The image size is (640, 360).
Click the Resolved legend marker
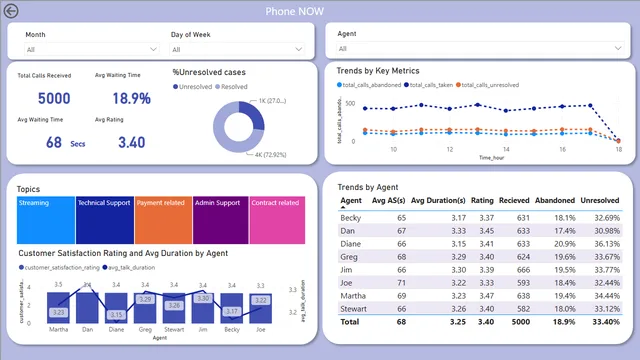tap(218, 87)
